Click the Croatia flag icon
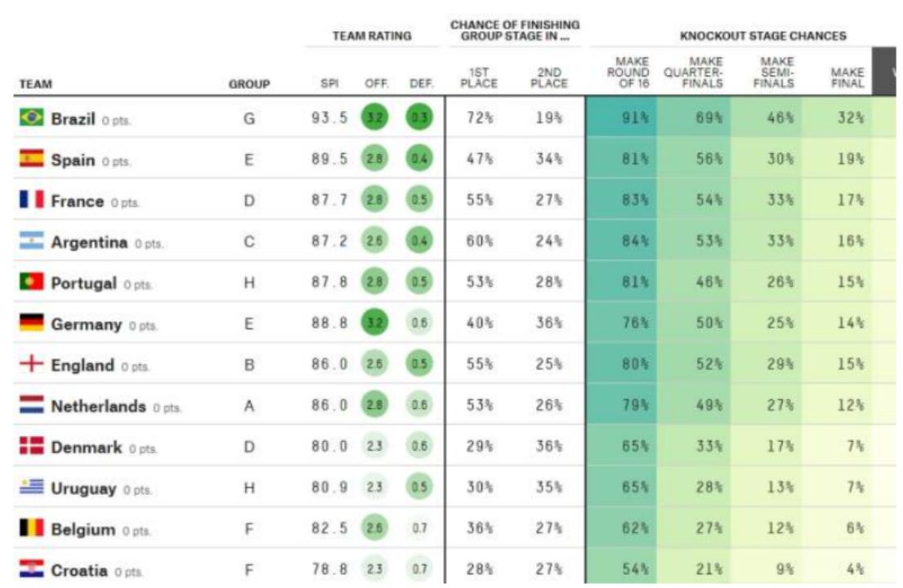Viewport: 903px width, 588px height. click(x=31, y=570)
